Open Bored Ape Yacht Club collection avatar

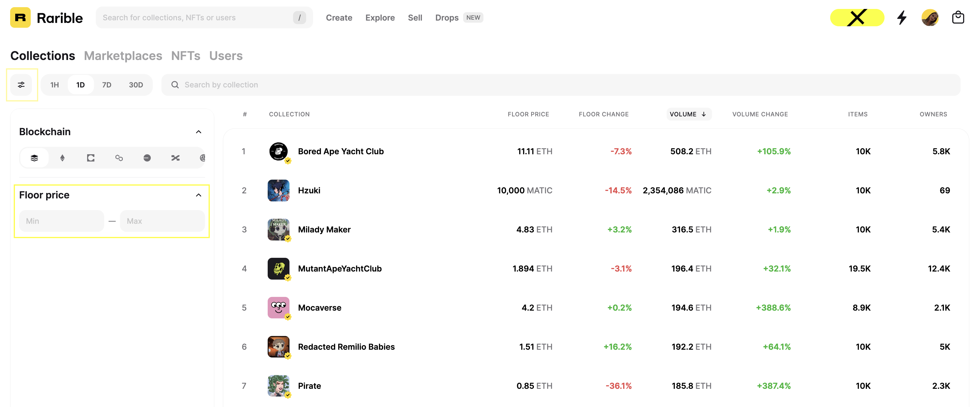point(278,151)
